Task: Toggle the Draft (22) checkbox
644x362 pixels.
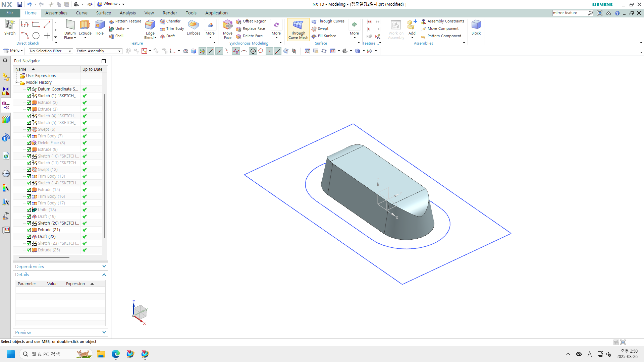Action: coord(29,237)
